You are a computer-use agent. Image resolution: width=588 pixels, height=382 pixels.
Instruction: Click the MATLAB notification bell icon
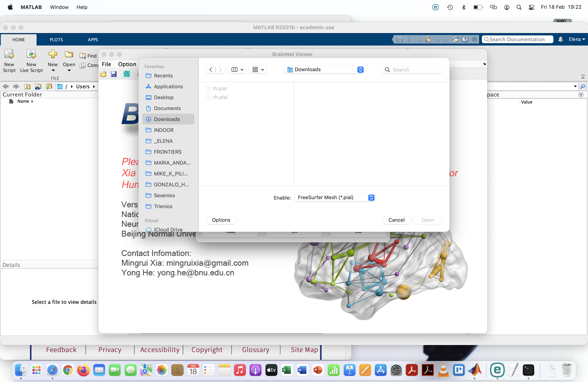(560, 39)
